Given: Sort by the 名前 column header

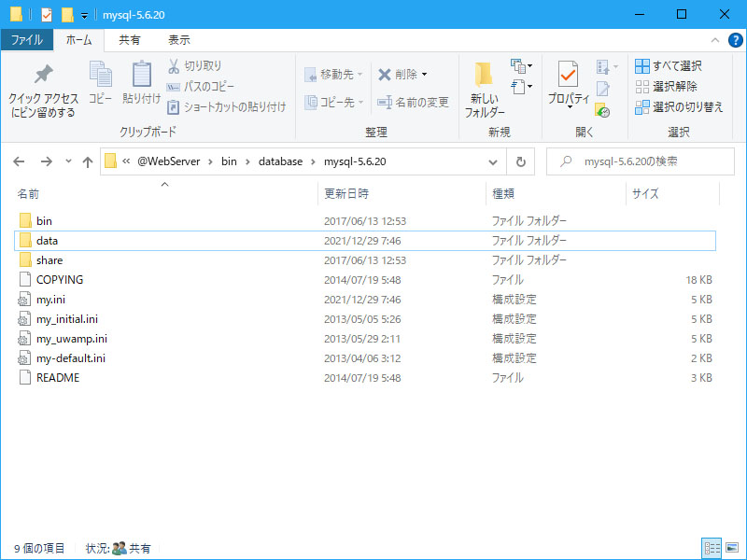Looking at the screenshot, I should 165,193.
